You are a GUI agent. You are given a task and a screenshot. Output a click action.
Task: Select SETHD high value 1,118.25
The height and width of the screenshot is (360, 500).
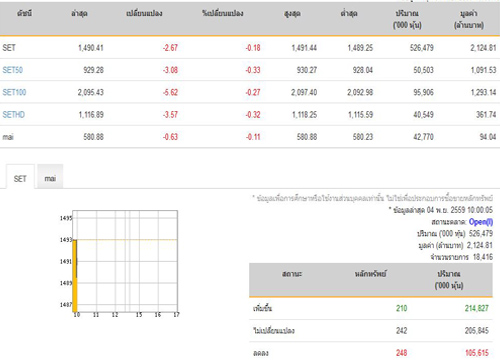[304, 115]
